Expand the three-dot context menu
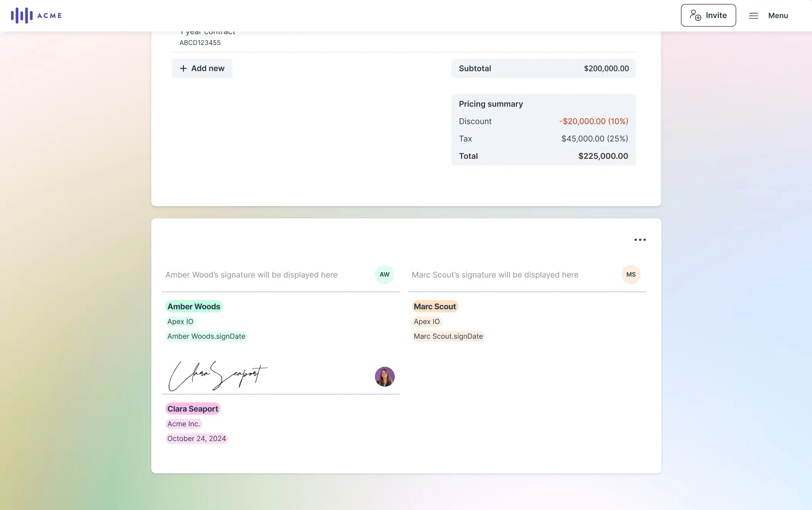This screenshot has width=812, height=510. coord(639,239)
